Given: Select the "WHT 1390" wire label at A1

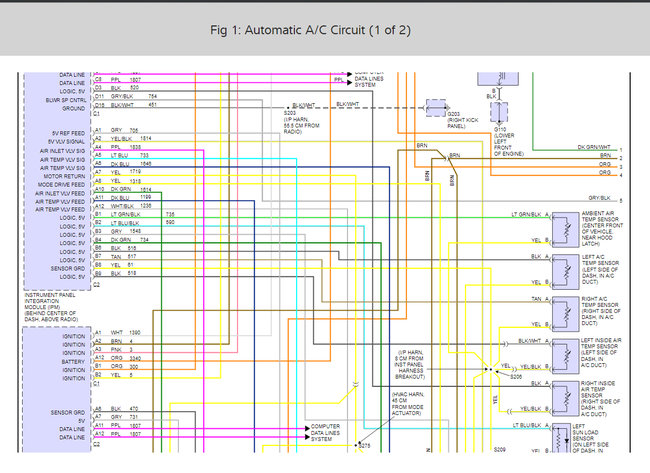Looking at the screenshot, I should (126, 332).
